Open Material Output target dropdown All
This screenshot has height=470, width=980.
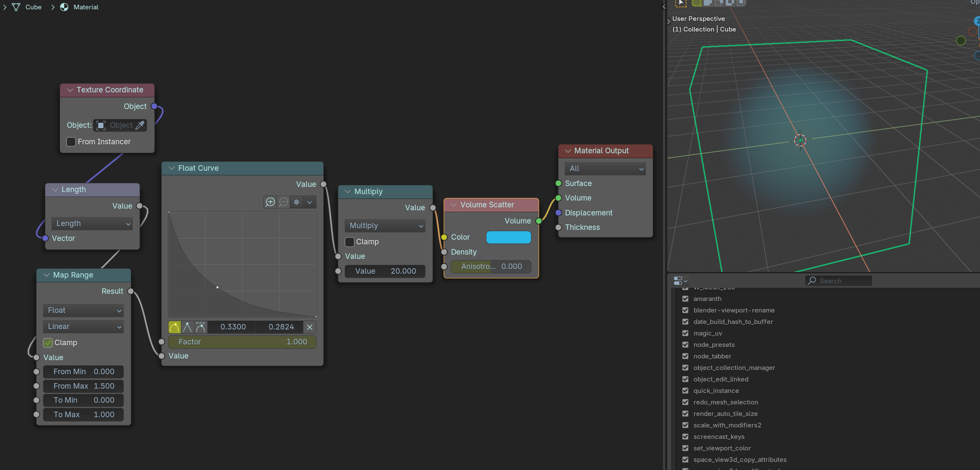605,169
